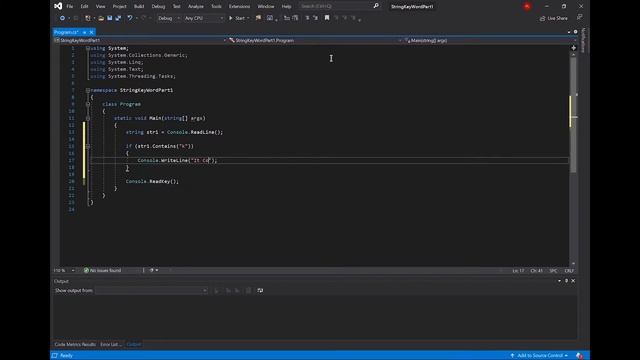Switch to the Error List tab
Viewport: 640px width, 360px height.
pyautogui.click(x=110, y=344)
